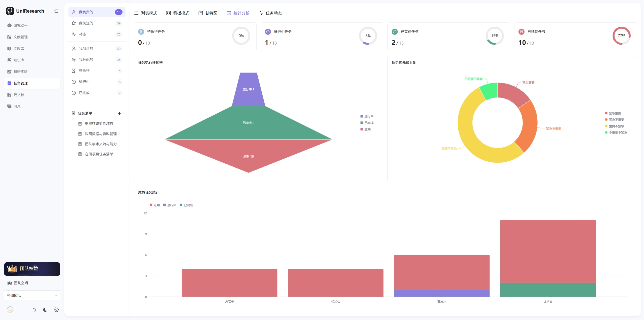
Task: Select 待执行 filter
Action: pos(97,71)
